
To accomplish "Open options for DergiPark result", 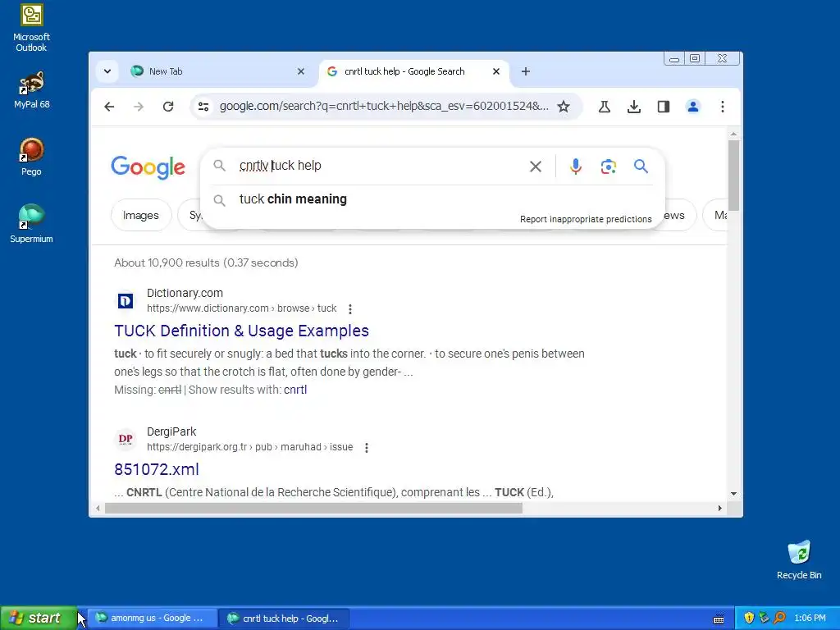I will (x=367, y=448).
